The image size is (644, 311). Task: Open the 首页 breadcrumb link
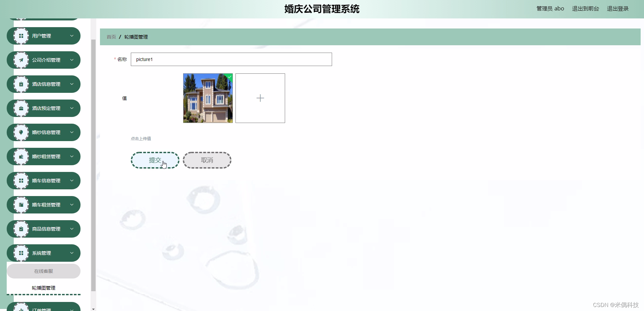point(111,37)
